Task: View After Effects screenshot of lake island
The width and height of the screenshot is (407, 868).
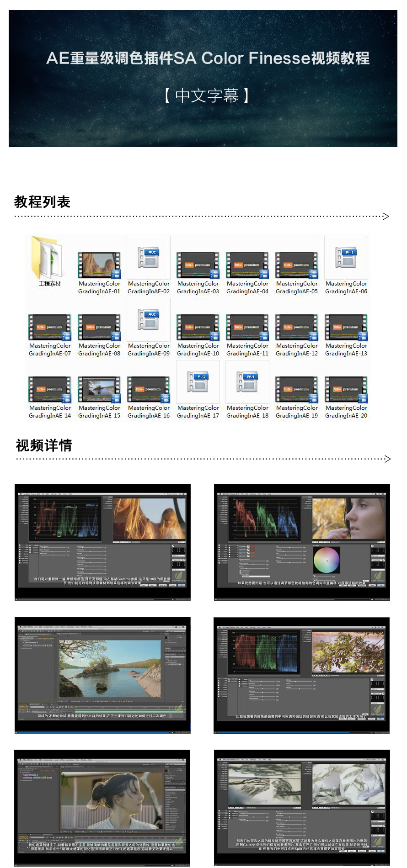Action: [x=102, y=675]
